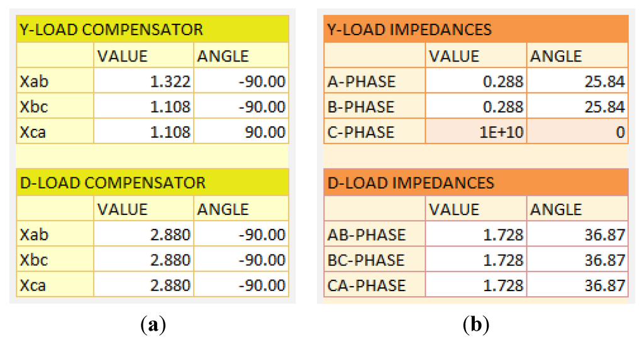Click the VALUE column header under Y-LOAD IMPEDANCES
Viewport: 644px width, 342px height.
pos(475,56)
